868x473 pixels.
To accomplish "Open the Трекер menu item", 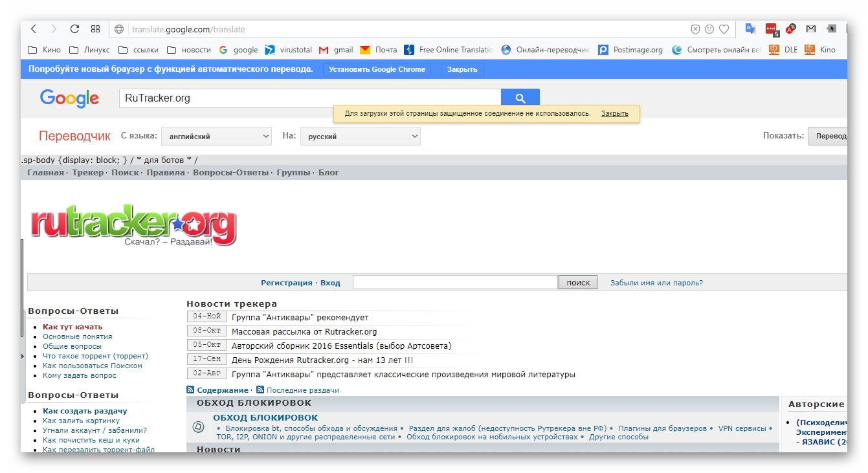I will pyautogui.click(x=87, y=173).
